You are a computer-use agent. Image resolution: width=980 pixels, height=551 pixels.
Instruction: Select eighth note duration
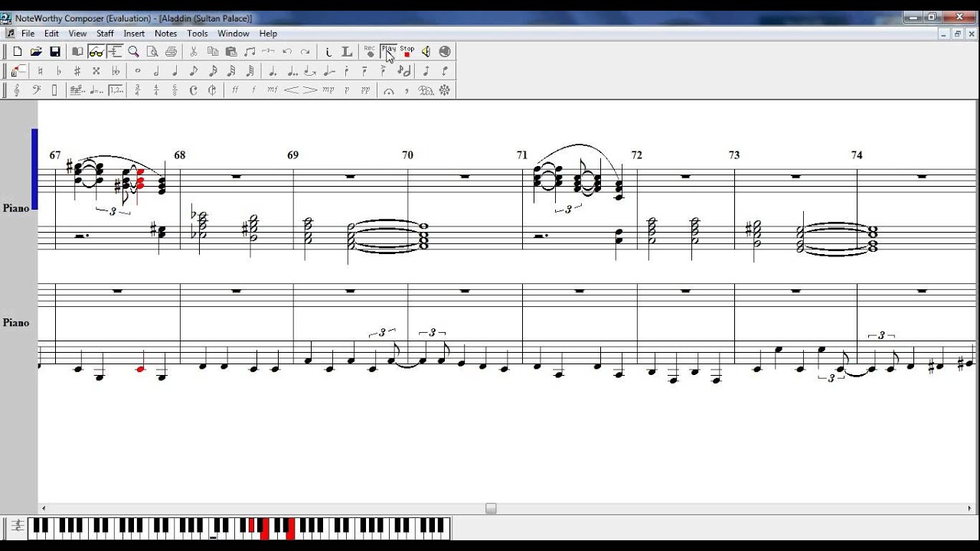coord(194,70)
